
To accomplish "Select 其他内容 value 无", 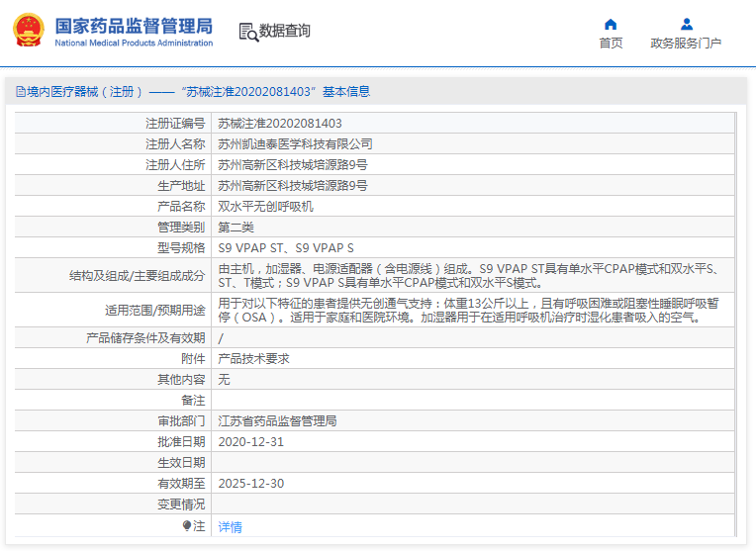I will (224, 380).
